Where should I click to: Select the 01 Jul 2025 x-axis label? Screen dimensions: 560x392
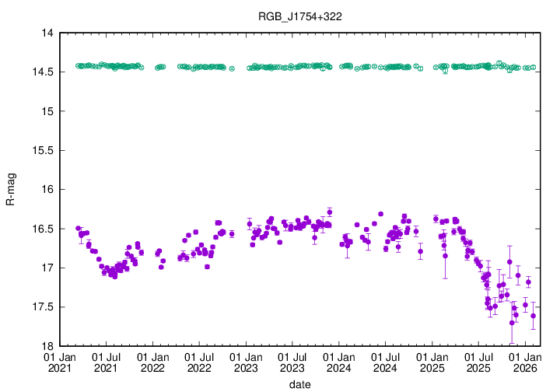pyautogui.click(x=478, y=362)
